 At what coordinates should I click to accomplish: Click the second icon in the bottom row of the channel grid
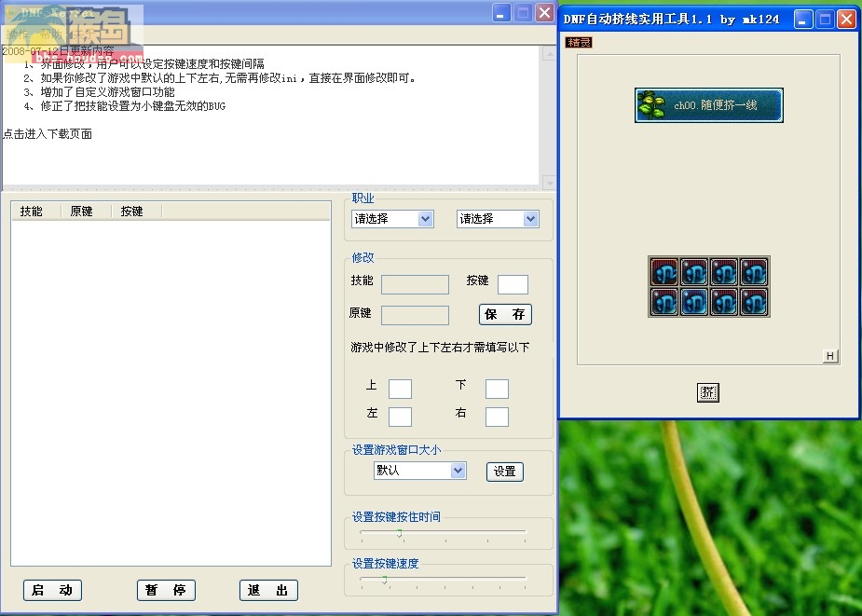coord(693,301)
